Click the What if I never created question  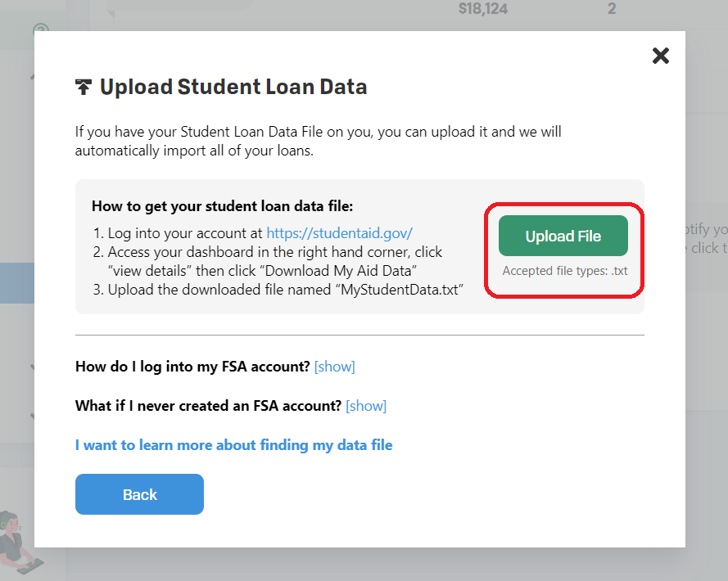209,406
